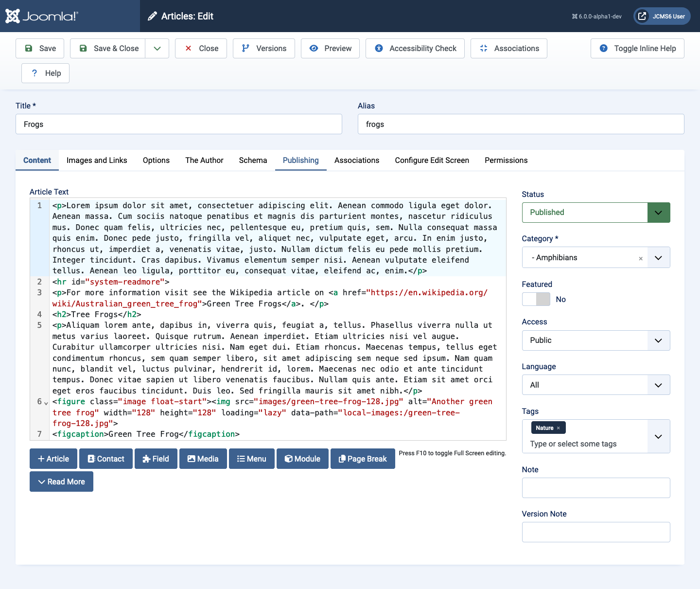Image resolution: width=700 pixels, height=589 pixels.
Task: Insert Media into the article
Action: (x=203, y=459)
